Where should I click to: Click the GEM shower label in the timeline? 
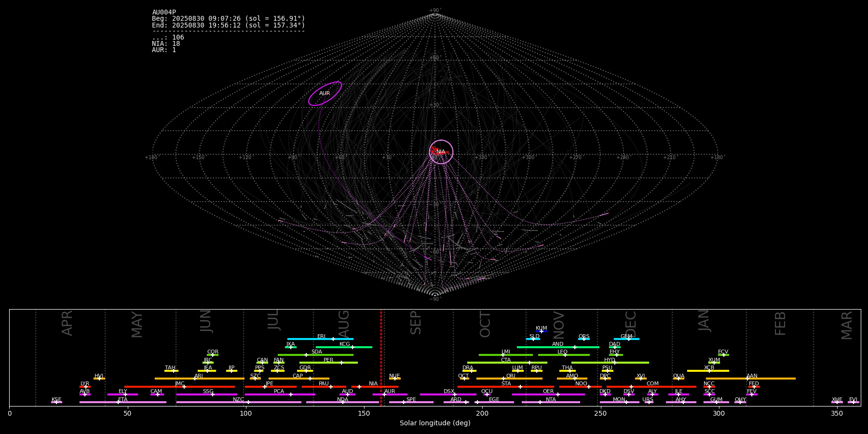[626, 337]
